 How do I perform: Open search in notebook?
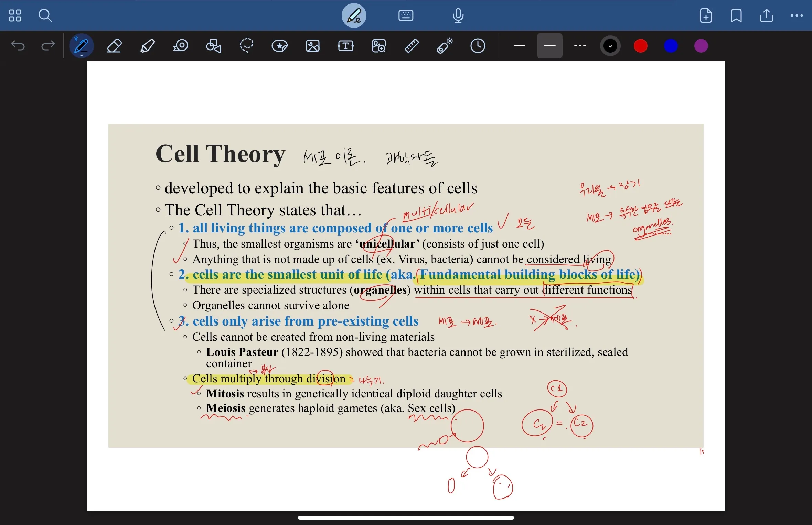[x=45, y=16]
